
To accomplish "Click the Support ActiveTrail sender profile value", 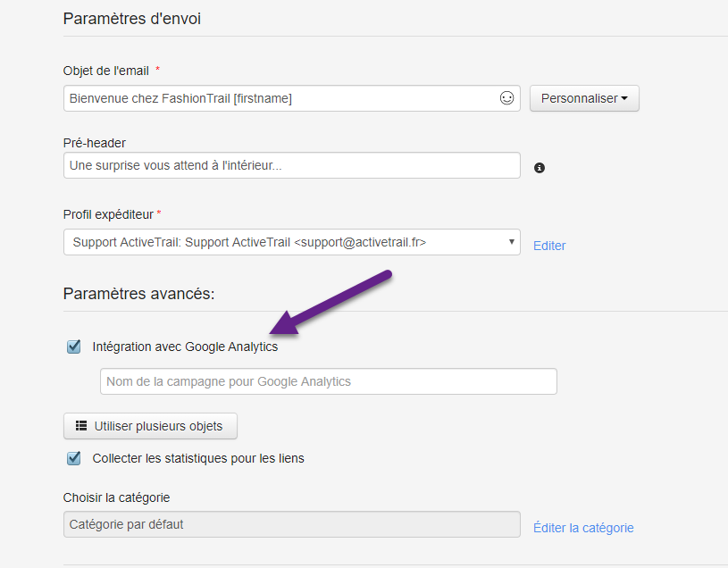I will point(268,242).
